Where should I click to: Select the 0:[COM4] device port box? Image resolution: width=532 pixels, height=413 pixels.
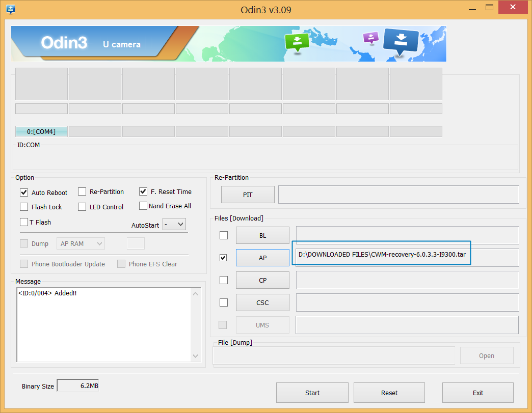coord(41,131)
